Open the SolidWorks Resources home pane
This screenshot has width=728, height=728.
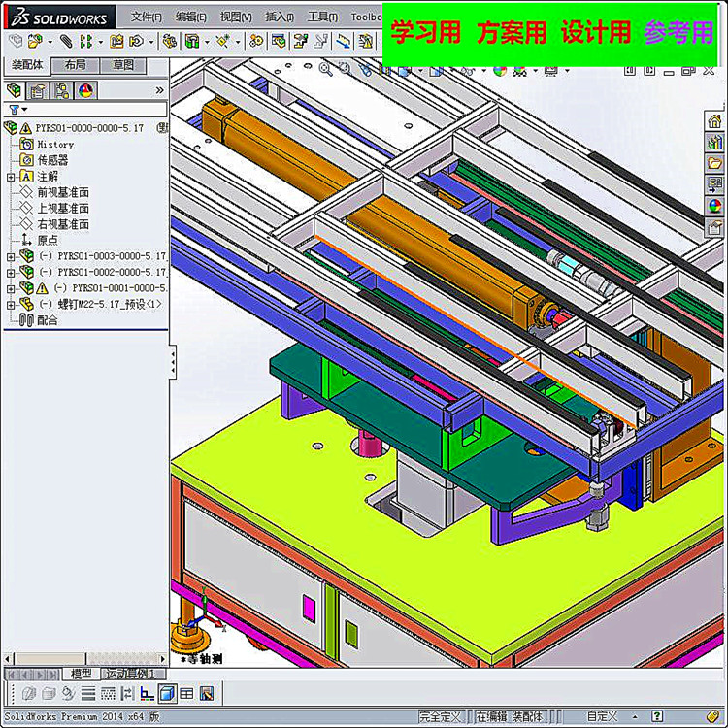(714, 121)
